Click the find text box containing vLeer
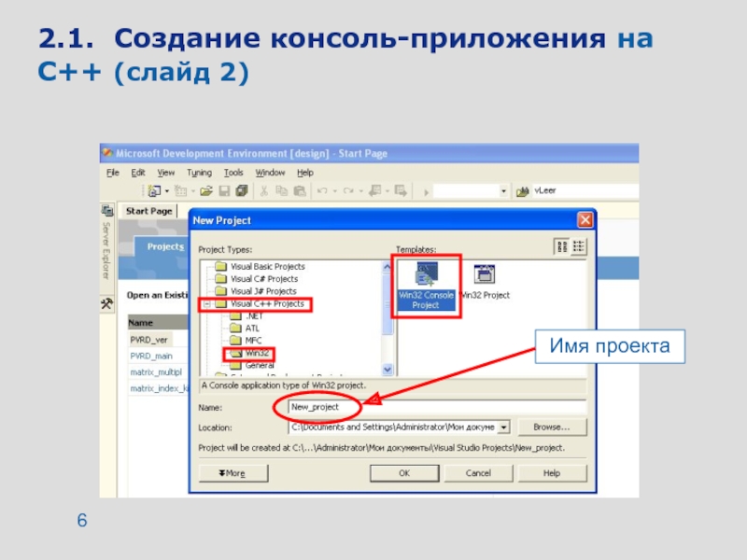Screen dimensions: 747x560 pyautogui.click(x=585, y=190)
